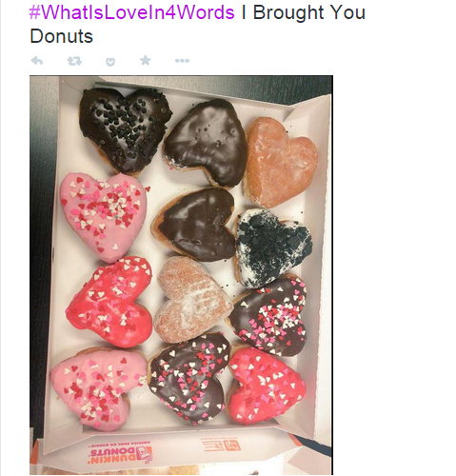Click the chocolate sprinkled donut directly below the Oreo donut
This screenshot has height=476, width=456.
coord(268,316)
